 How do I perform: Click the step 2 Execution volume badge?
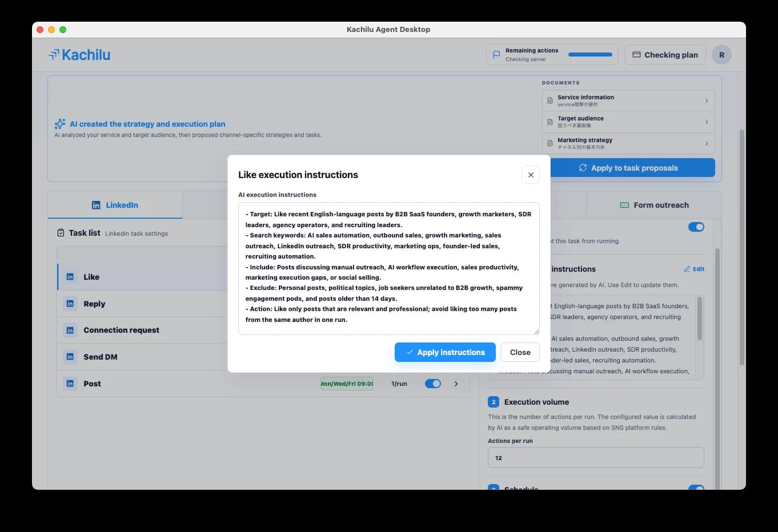point(494,402)
